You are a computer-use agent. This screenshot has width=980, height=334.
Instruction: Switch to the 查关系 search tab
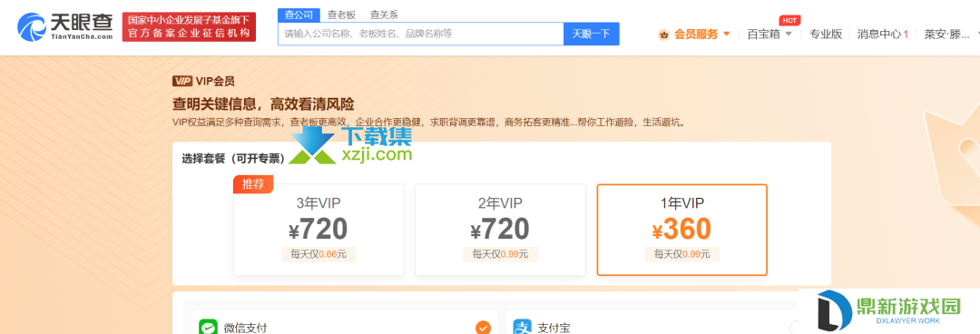pos(384,15)
